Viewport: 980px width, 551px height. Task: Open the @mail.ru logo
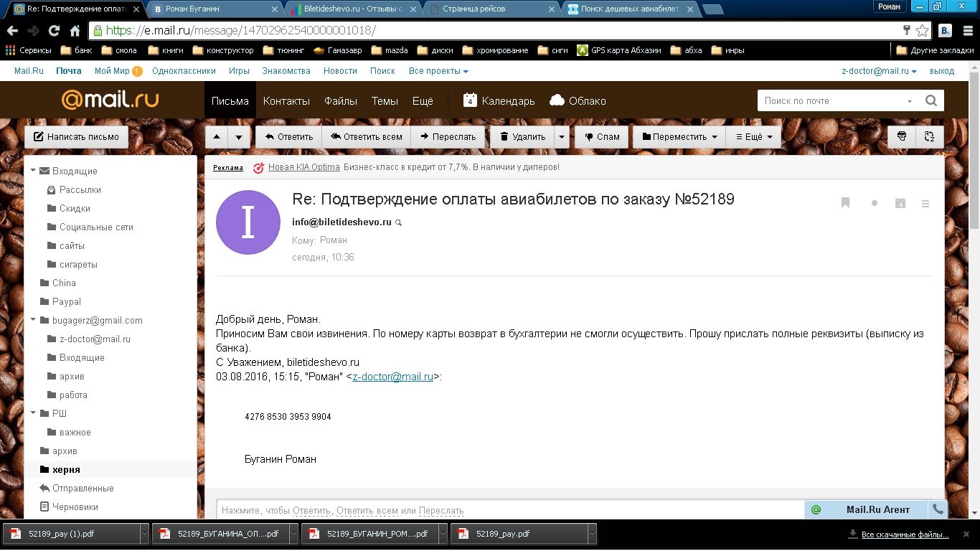tap(110, 100)
